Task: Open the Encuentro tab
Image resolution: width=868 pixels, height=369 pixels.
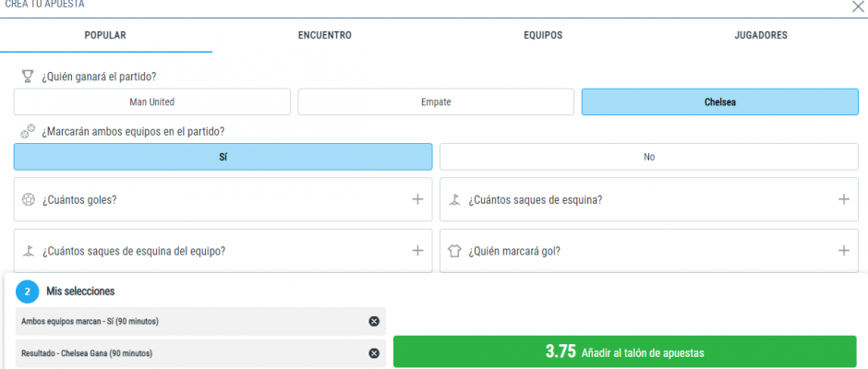Action: point(324,35)
